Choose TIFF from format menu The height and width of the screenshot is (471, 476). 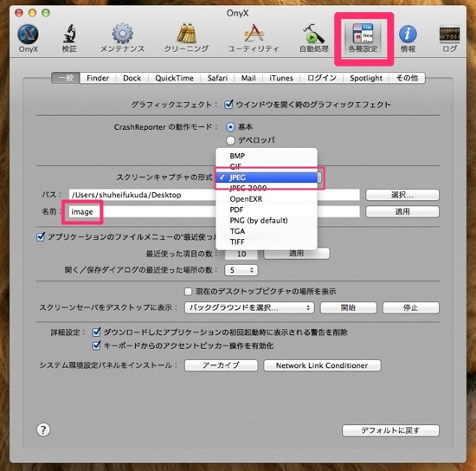[267, 242]
